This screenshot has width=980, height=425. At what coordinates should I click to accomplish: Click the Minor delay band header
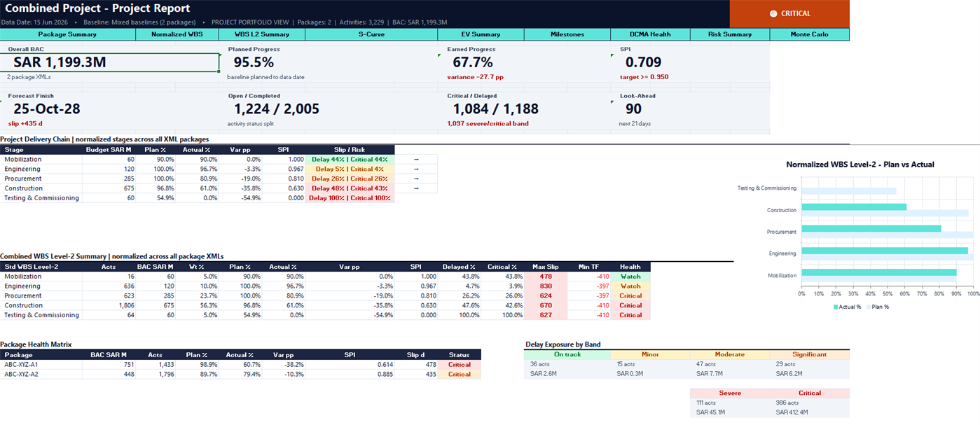coord(650,354)
